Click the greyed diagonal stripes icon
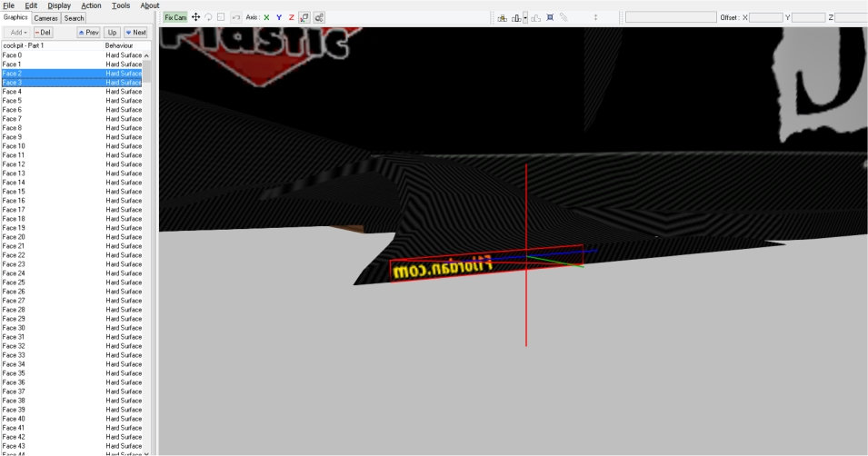Screen dimensions: 868x456 pos(564,17)
